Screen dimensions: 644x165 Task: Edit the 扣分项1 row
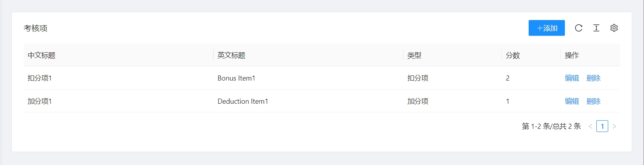[x=572, y=78]
